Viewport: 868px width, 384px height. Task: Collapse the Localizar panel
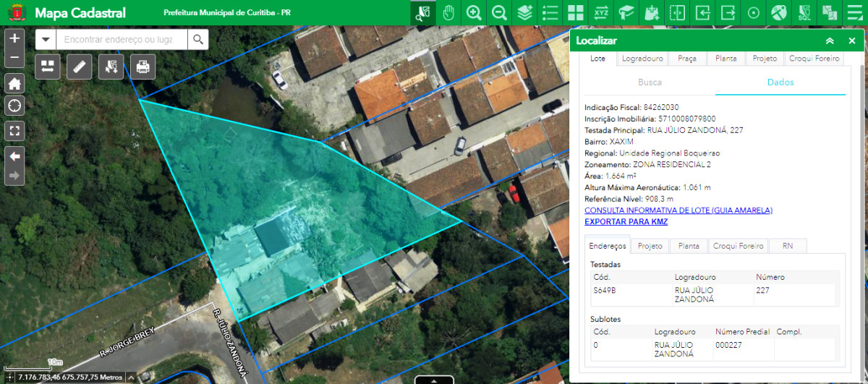click(x=830, y=41)
